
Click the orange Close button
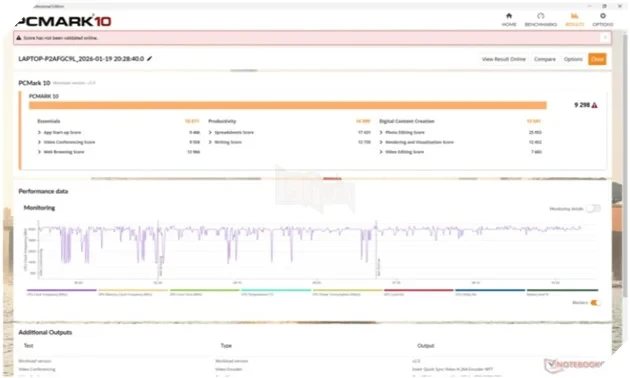[597, 59]
